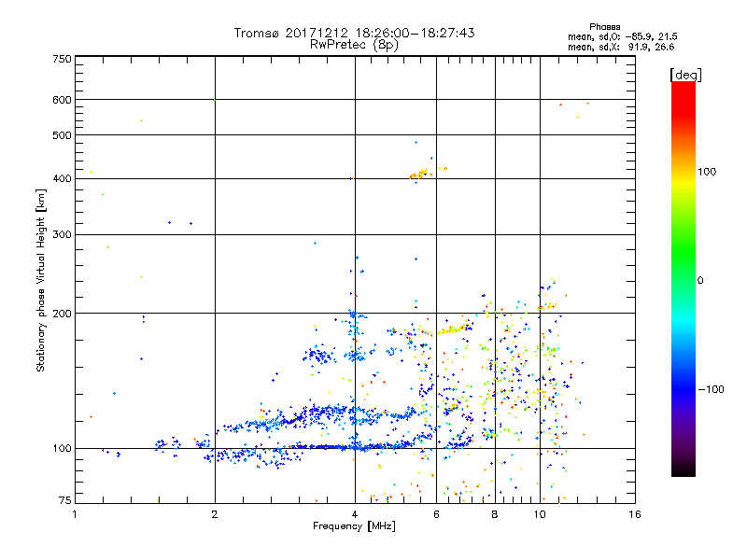Click the plot title Tromsø 20171212 18:26:00-18:27:43
Image resolution: width=747 pixels, height=560 pixels.
pyautogui.click(x=354, y=33)
